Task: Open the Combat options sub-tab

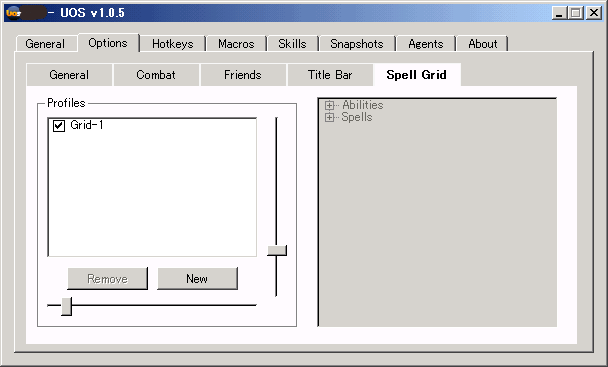Action: 156,75
